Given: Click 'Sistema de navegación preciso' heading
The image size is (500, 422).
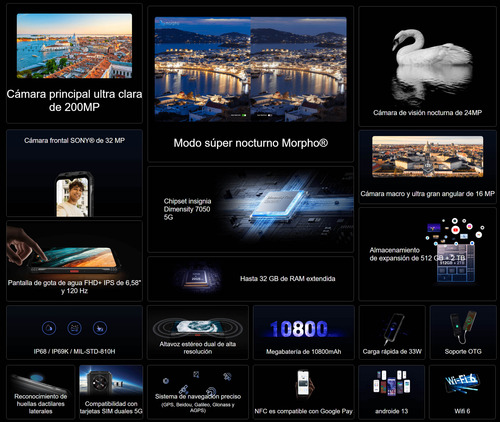Looking at the screenshot, I should [198, 396].
